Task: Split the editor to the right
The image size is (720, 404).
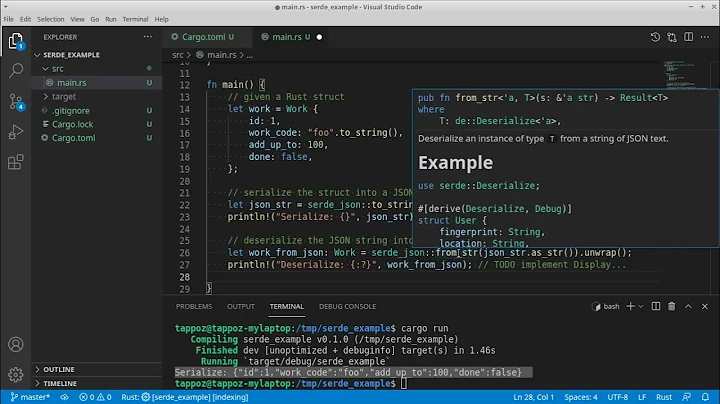Action: [688, 37]
